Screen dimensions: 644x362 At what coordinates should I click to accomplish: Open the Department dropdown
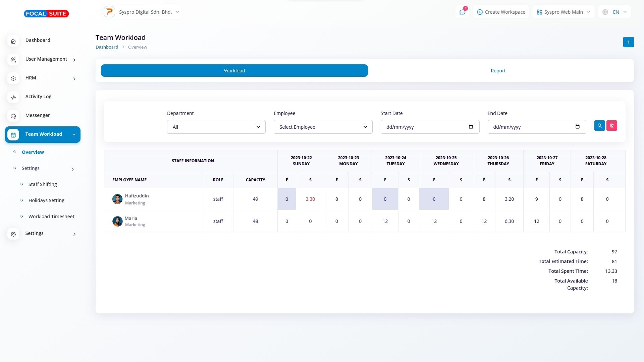coord(216,127)
